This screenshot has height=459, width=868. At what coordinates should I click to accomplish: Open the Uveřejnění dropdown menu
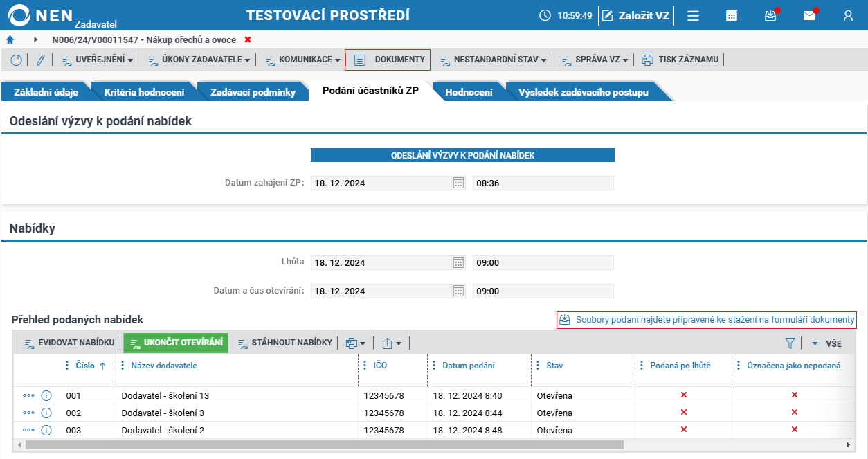(98, 60)
